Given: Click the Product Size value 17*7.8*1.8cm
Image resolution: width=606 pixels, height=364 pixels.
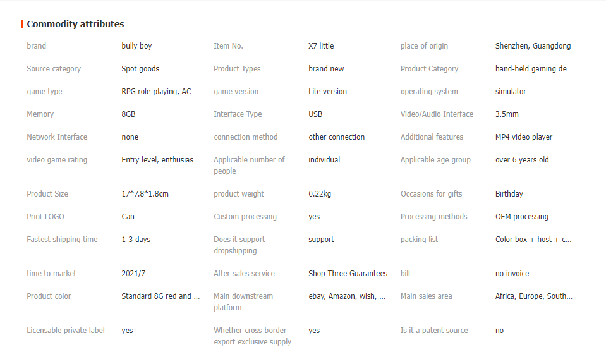Looking at the screenshot, I should tap(145, 194).
